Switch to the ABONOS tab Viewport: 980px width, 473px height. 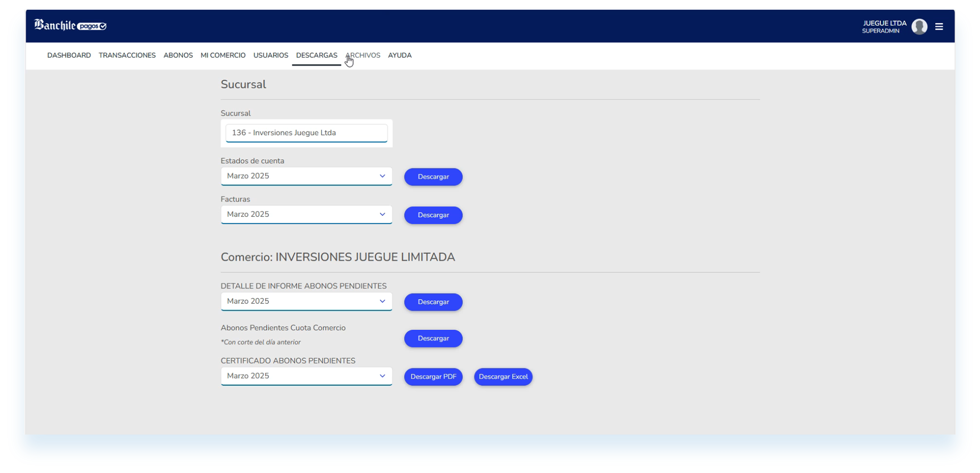point(178,55)
